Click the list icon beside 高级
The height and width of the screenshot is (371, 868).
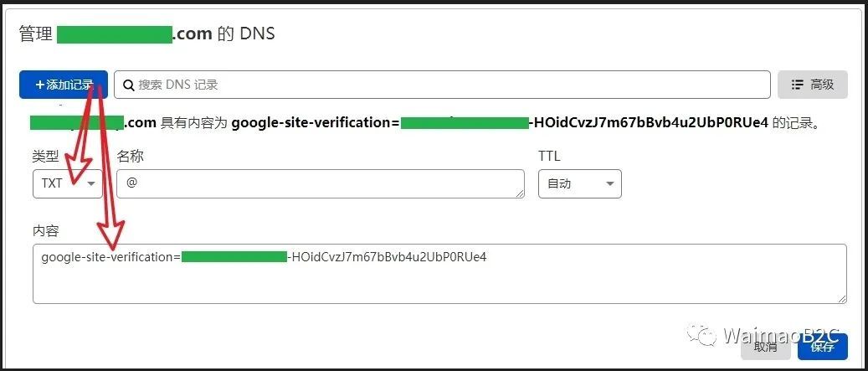tap(797, 85)
